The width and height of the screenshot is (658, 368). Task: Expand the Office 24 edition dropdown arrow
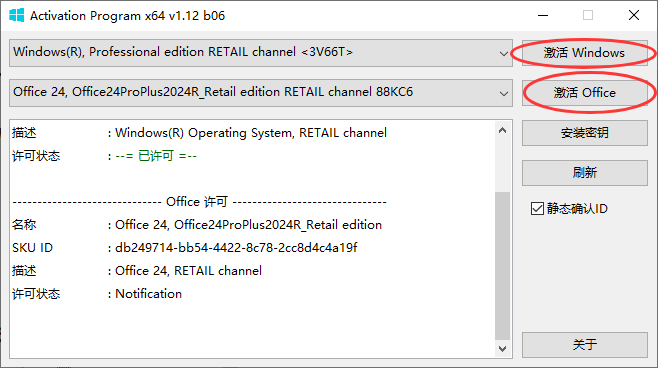504,93
